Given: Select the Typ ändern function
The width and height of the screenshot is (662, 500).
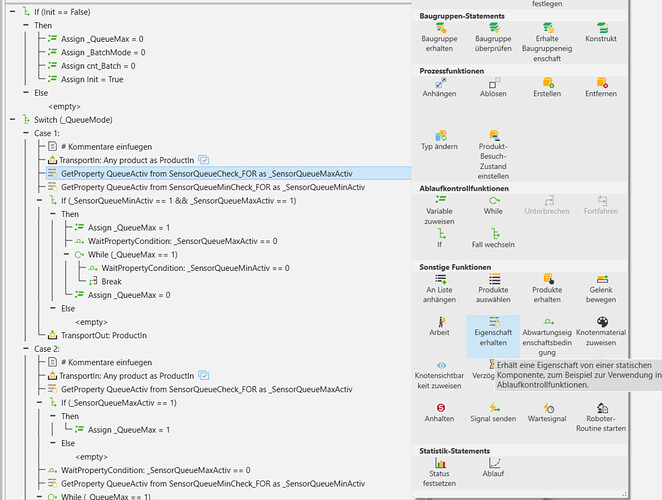Looking at the screenshot, I should pos(440,136).
